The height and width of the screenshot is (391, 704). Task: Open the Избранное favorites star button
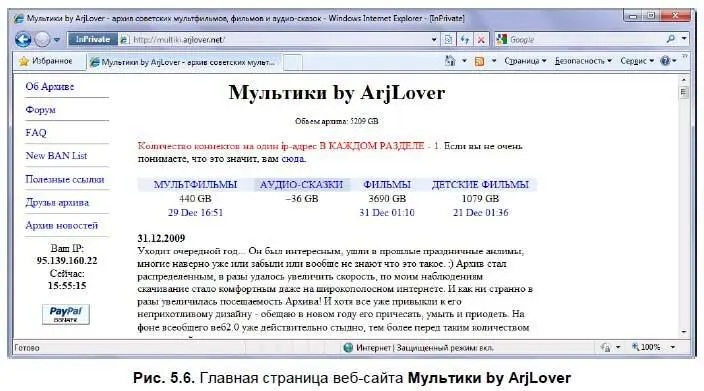45,61
